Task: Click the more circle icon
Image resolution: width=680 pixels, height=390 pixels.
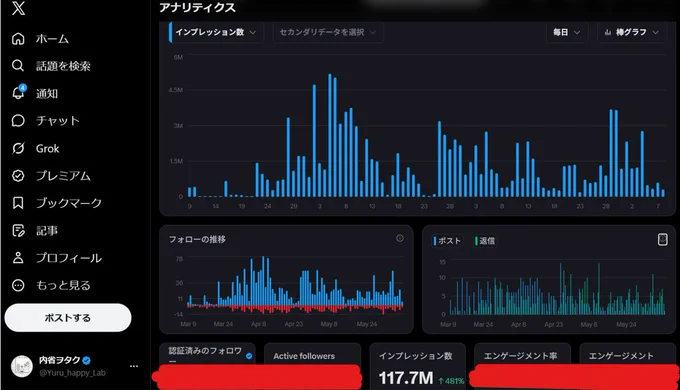Action: coord(18,285)
